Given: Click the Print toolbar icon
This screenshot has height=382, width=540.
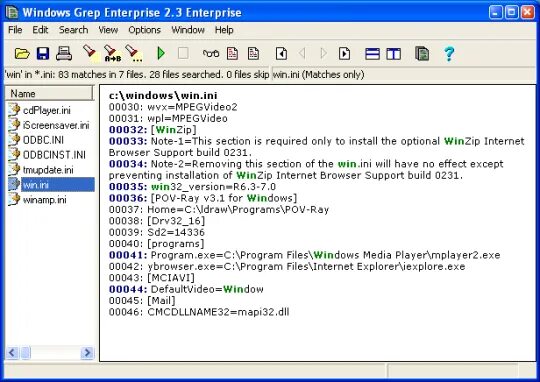Looking at the screenshot, I should [64, 53].
